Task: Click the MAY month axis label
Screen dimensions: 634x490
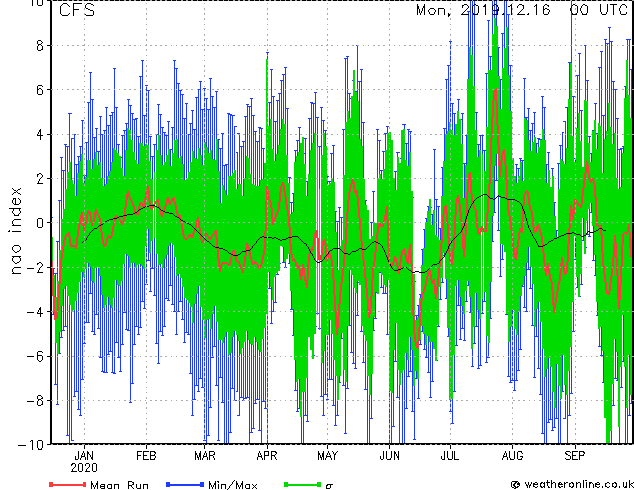Action: tap(328, 456)
